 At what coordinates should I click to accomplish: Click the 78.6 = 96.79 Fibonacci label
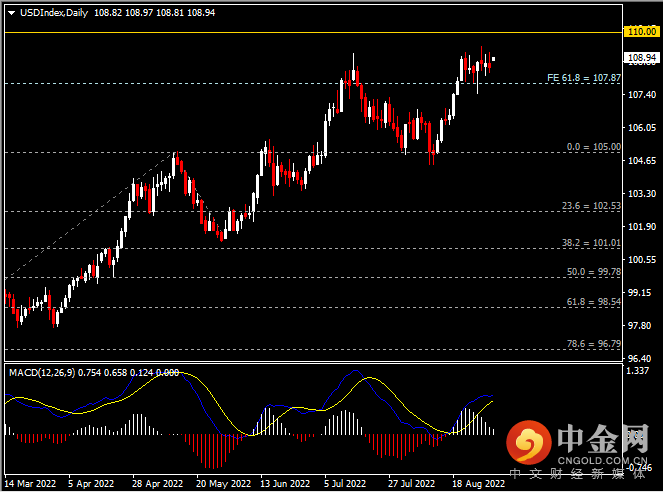(x=594, y=344)
